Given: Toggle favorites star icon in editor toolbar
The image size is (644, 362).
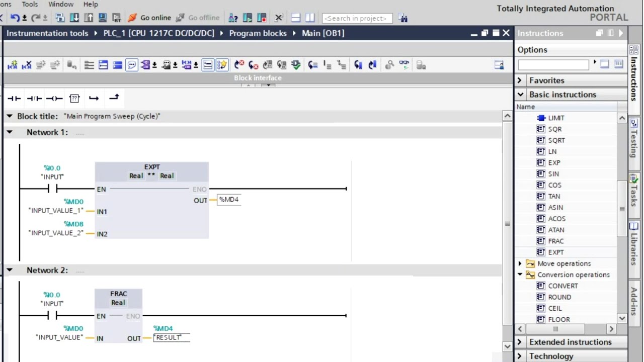Looking at the screenshot, I should tap(222, 65).
